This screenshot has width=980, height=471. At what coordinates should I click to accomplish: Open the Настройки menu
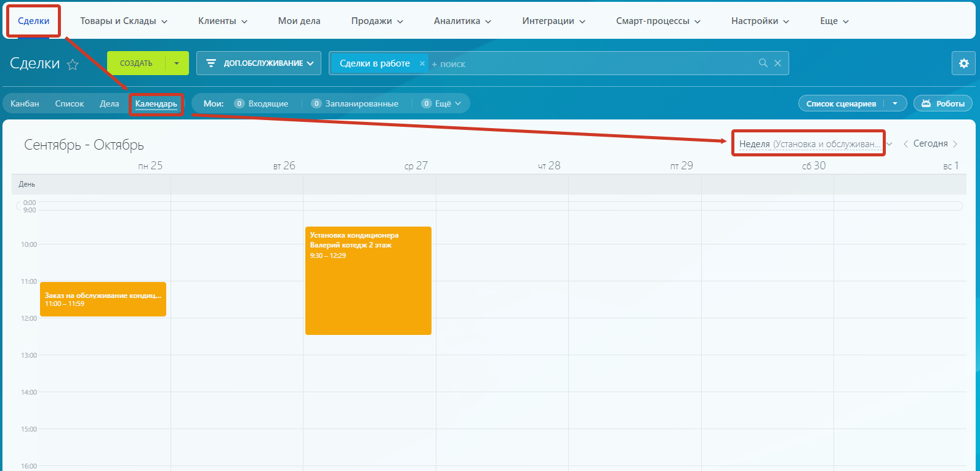760,21
